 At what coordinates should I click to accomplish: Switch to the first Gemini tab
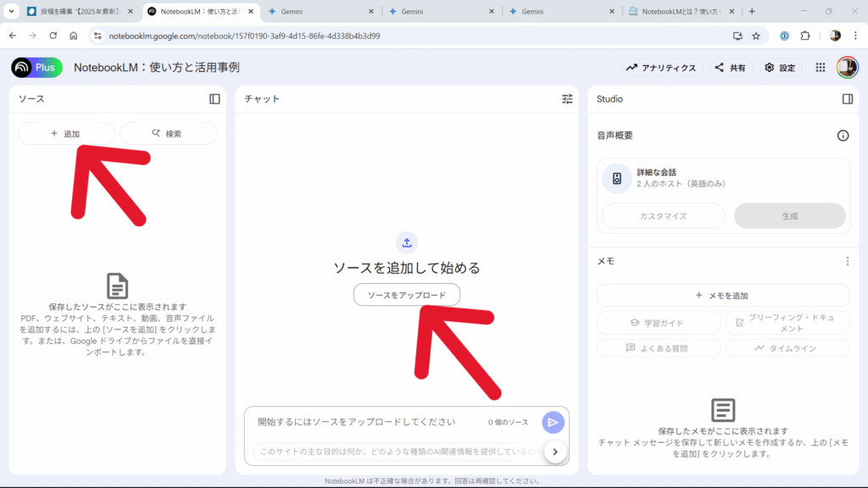(320, 11)
